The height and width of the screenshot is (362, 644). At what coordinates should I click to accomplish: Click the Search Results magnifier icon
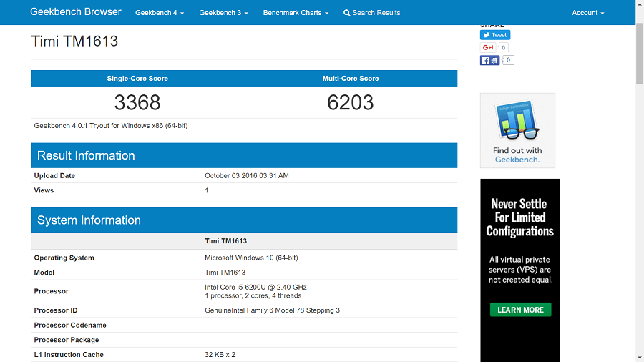pos(346,13)
